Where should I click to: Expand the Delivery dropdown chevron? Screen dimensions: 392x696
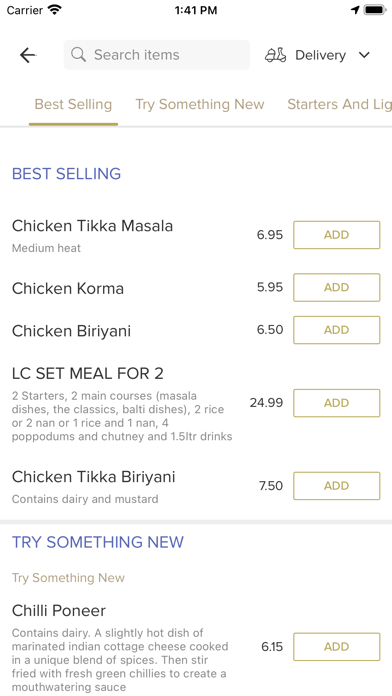(364, 55)
